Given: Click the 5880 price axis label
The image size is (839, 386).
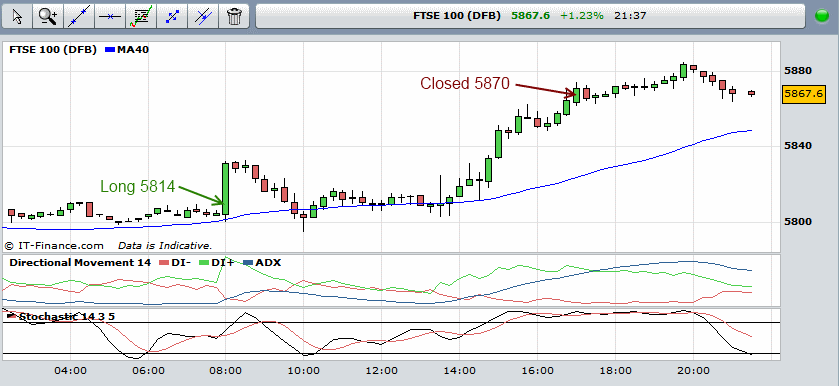Looking at the screenshot, I should (x=797, y=71).
